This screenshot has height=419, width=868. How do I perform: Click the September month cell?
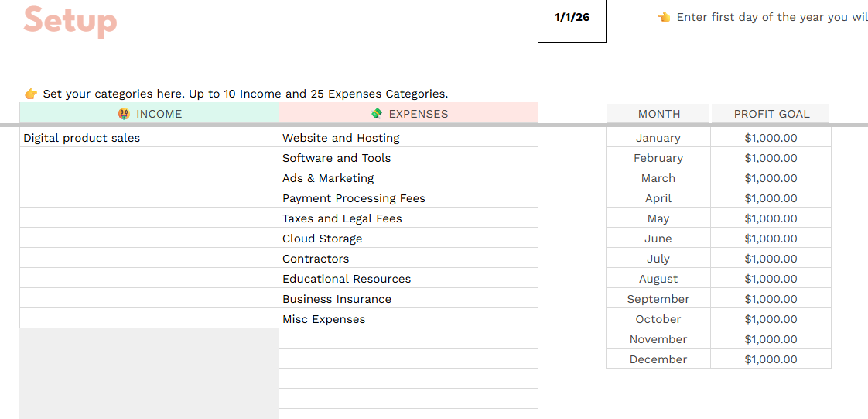(x=658, y=298)
